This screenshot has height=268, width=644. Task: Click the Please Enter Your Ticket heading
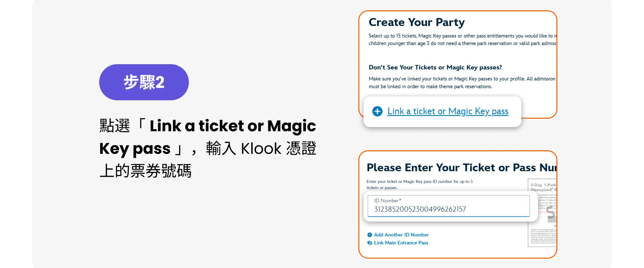(x=461, y=168)
